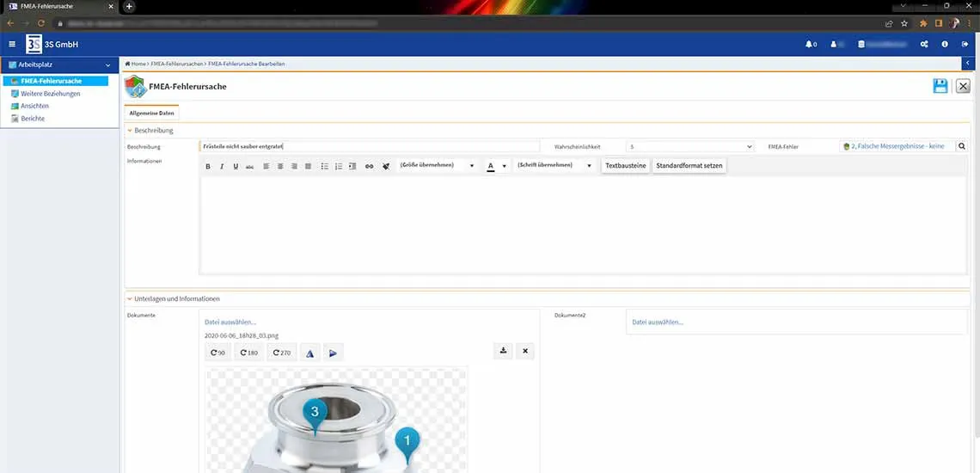980x473 pixels.
Task: Click inside the Informationen rich text area
Action: click(583, 224)
